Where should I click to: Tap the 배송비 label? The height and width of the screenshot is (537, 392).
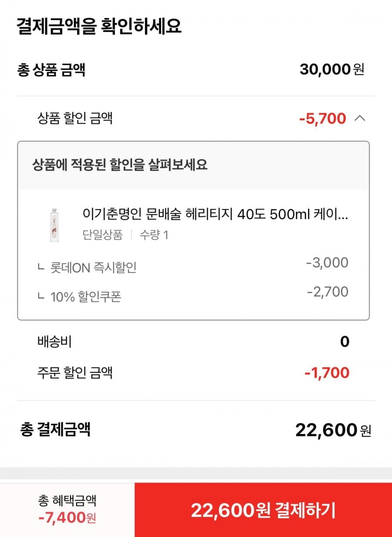tap(54, 342)
